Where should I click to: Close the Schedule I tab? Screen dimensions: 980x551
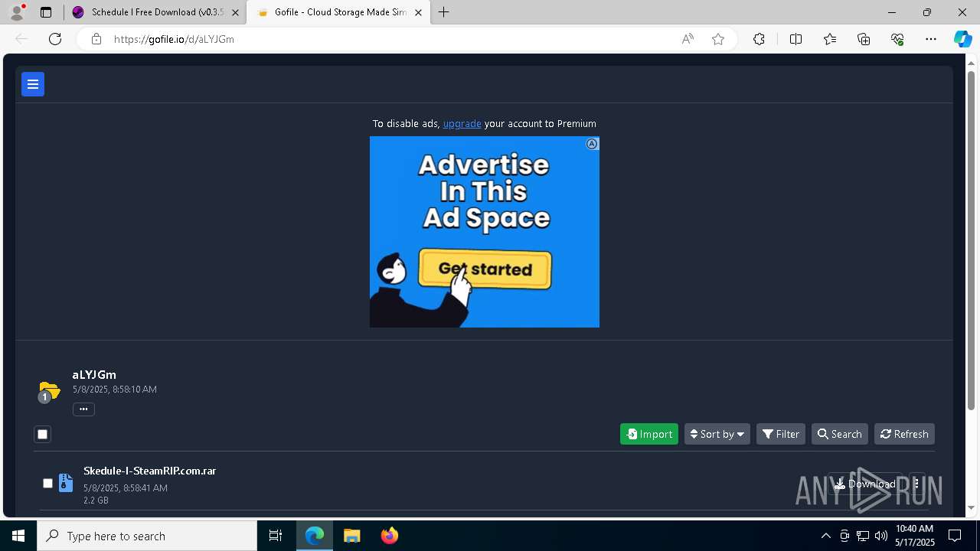point(235,12)
